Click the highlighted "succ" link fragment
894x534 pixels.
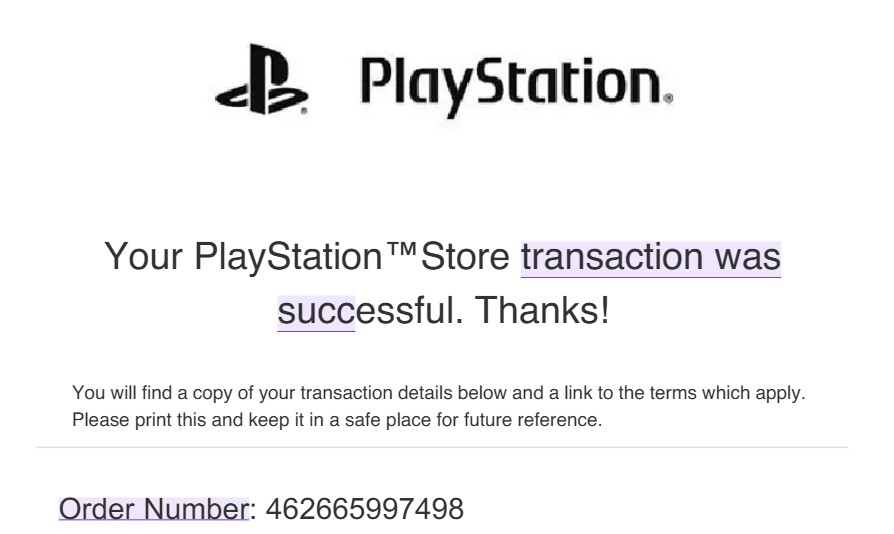316,312
